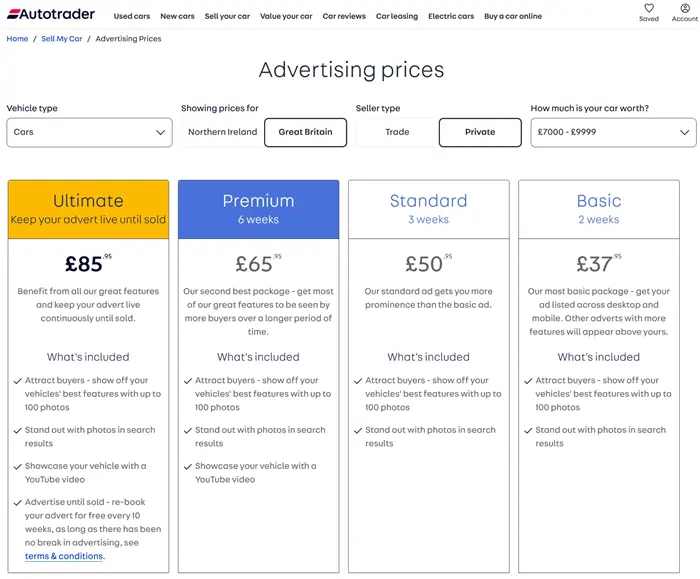
Task: Select Great Britain pricing option
Action: click(305, 132)
